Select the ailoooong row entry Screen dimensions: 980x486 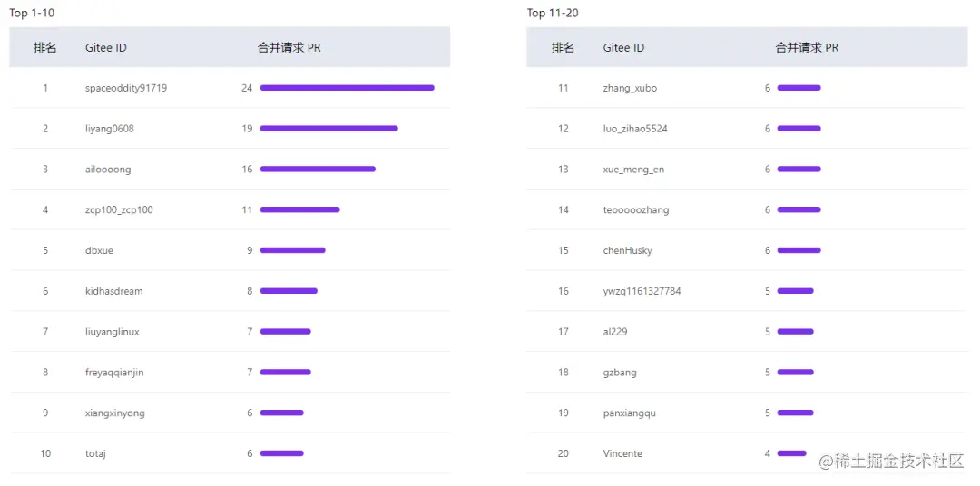[x=107, y=170]
